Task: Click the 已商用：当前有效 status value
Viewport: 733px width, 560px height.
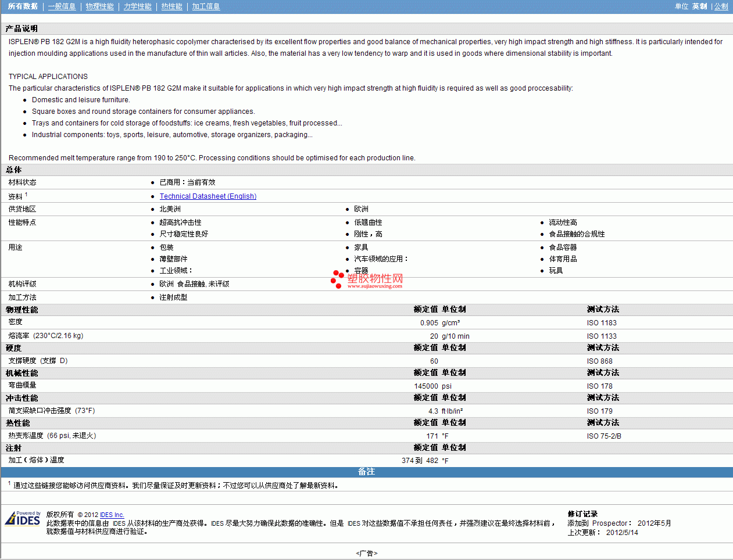Action: 187,182
